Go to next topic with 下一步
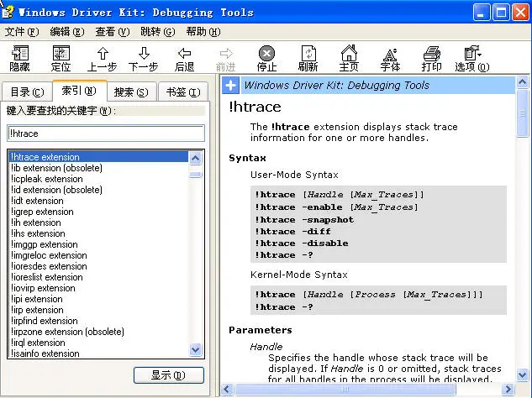The image size is (532, 398). point(143,58)
